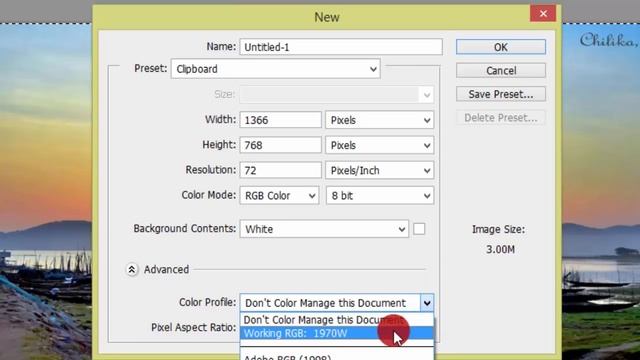
Task: Open the bit depth dropdown
Action: [x=380, y=196]
